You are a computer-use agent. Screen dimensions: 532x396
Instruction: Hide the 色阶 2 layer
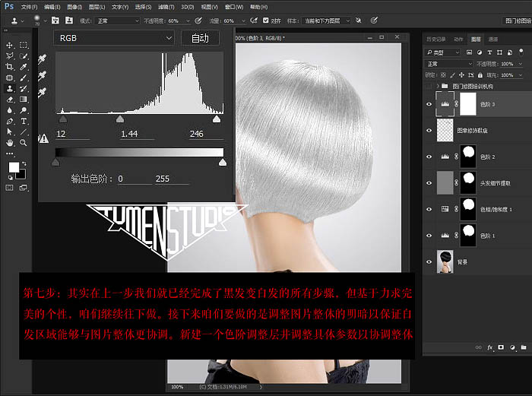pos(429,157)
